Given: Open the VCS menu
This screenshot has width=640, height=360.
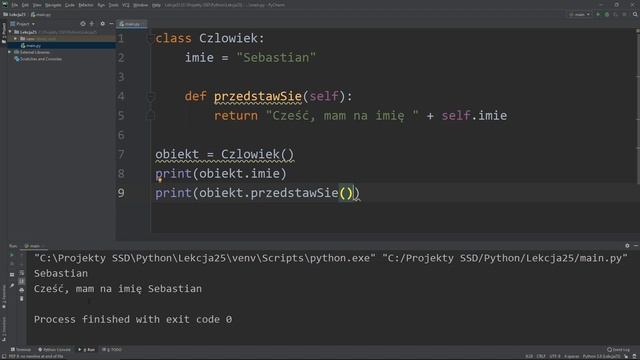Looking at the screenshot, I should [x=126, y=5].
